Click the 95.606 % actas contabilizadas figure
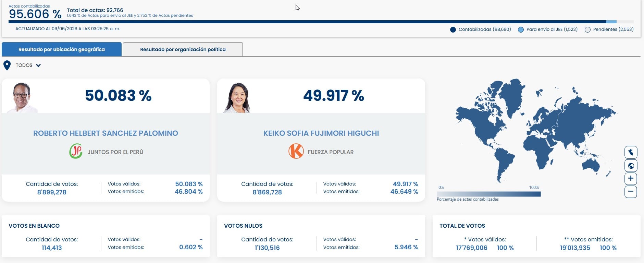This screenshot has height=263, width=644. click(35, 14)
